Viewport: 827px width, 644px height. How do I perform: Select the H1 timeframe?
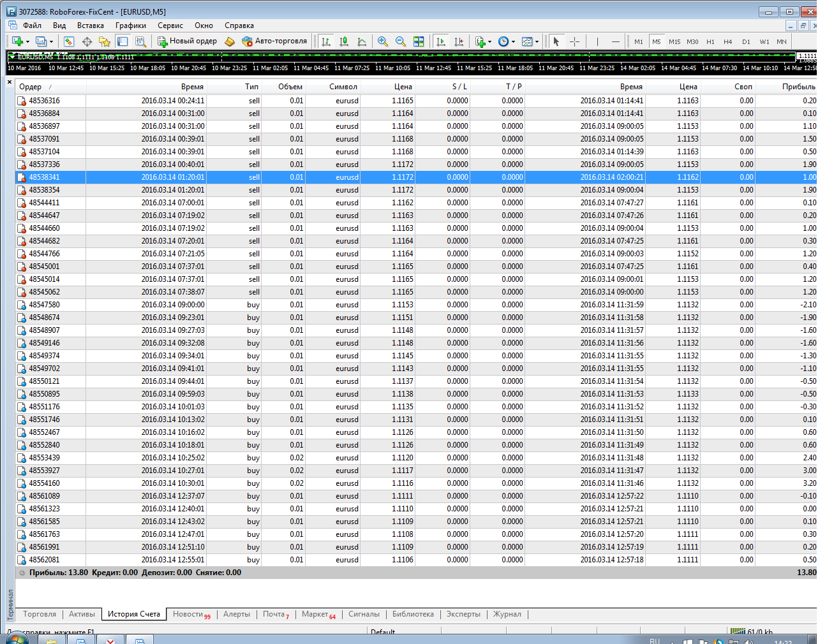[x=710, y=41]
